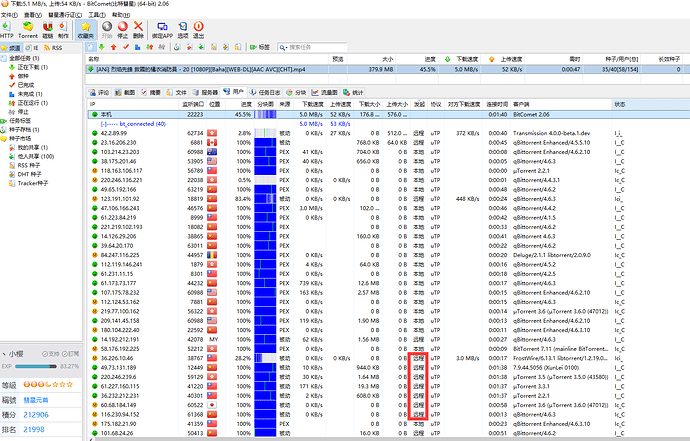Open the 服务器 servers tab
690x441 pixels.
pyautogui.click(x=205, y=92)
